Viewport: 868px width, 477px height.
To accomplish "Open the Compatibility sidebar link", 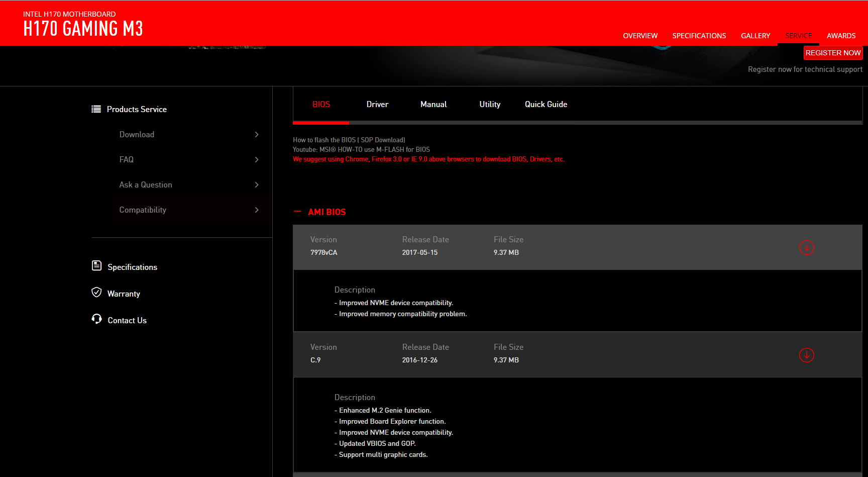I will pos(143,210).
